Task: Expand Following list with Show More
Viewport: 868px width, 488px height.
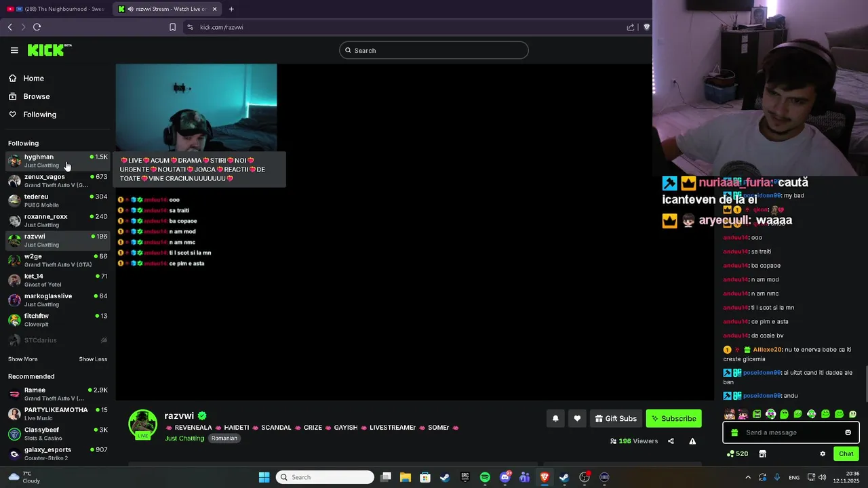Action: click(23, 359)
